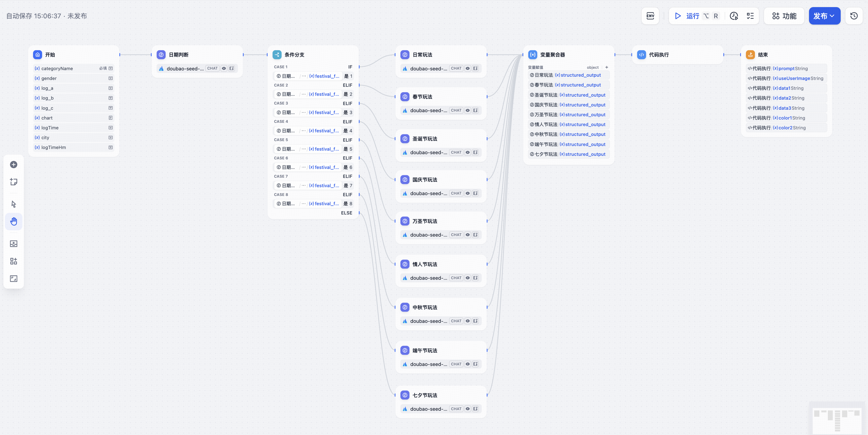Add a note with sticky note icon

[x=13, y=182]
